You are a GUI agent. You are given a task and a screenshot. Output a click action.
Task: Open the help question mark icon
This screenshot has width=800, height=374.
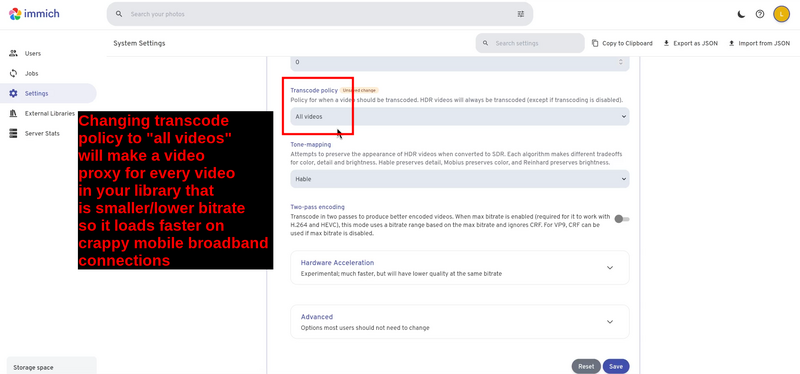(x=760, y=14)
